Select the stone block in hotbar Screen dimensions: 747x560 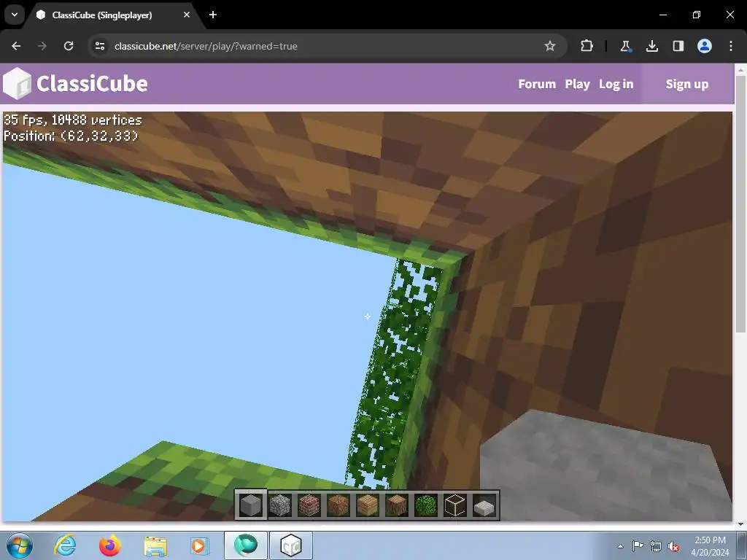[x=251, y=505]
